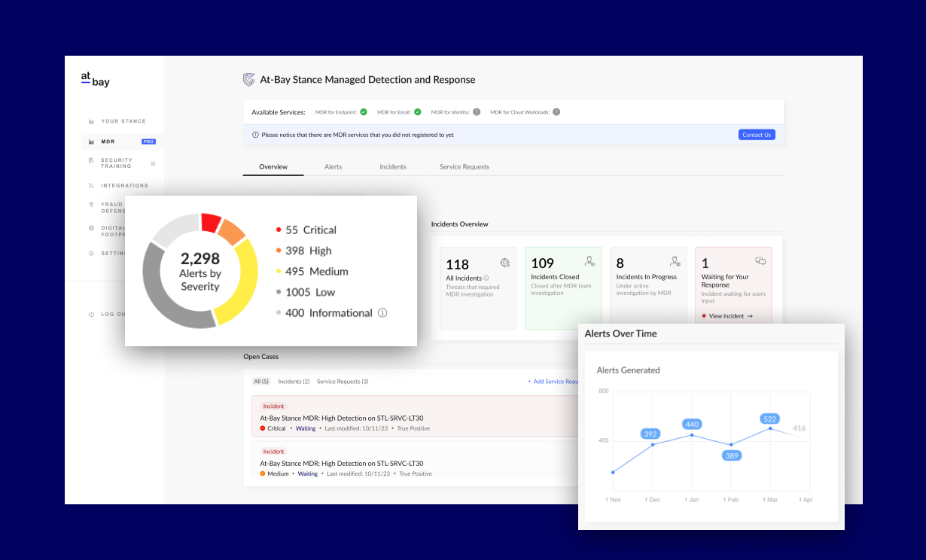This screenshot has height=560, width=926.
Task: Select the All (5) open cases filter
Action: coord(261,382)
